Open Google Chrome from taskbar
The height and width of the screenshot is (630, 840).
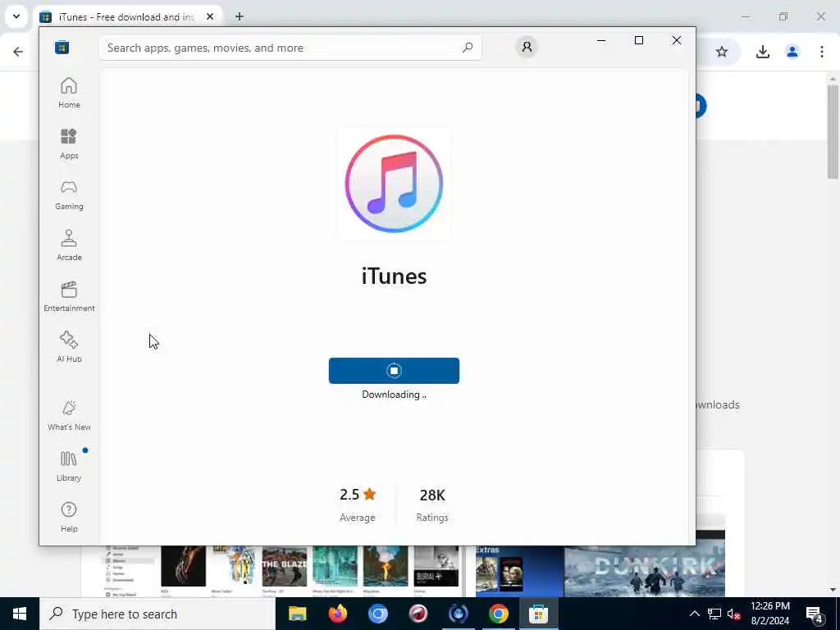tap(498, 614)
